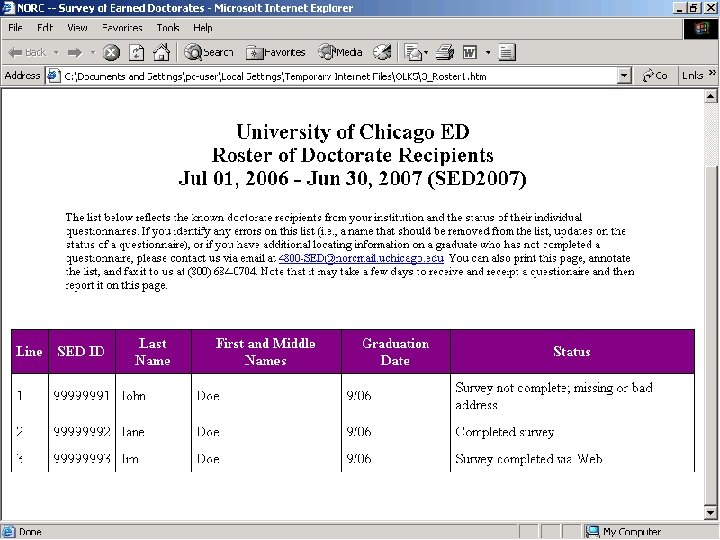Click the date range heading with SED2007

352,179
